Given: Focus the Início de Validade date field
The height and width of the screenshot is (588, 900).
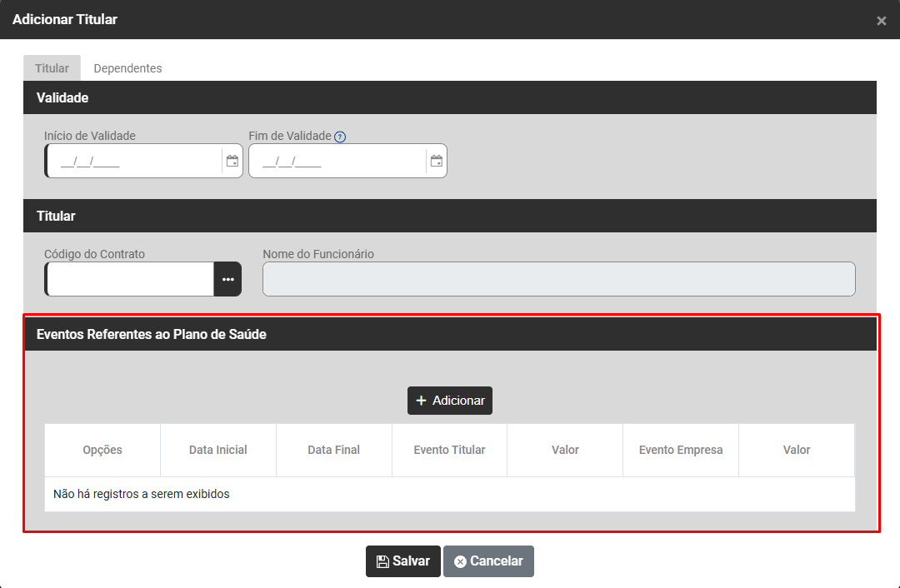Looking at the screenshot, I should click(x=133, y=162).
